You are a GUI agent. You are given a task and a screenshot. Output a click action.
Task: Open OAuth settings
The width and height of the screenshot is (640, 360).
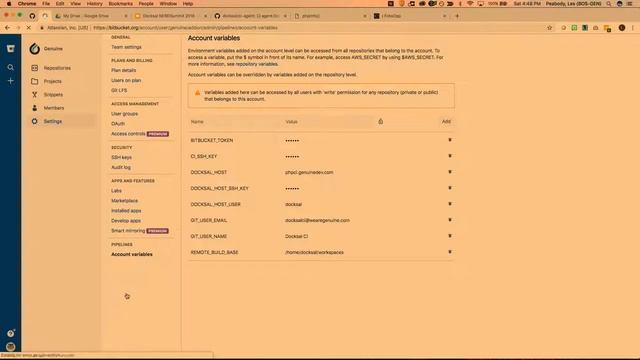point(118,124)
